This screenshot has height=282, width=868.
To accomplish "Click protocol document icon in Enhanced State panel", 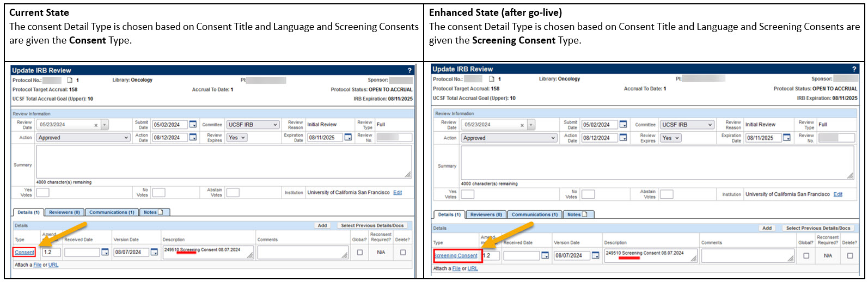I will [491, 79].
